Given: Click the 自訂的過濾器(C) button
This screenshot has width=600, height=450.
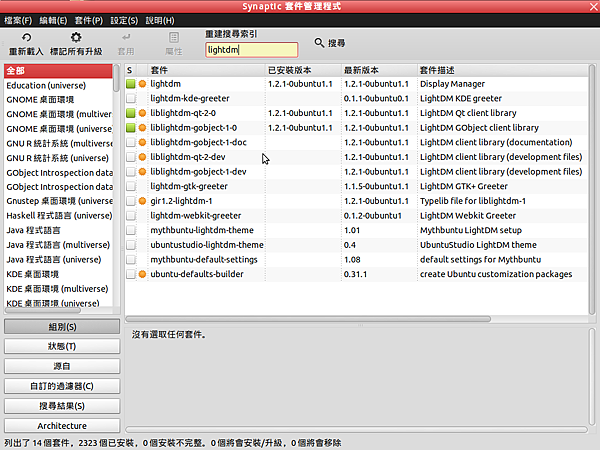Looking at the screenshot, I should tap(62, 386).
